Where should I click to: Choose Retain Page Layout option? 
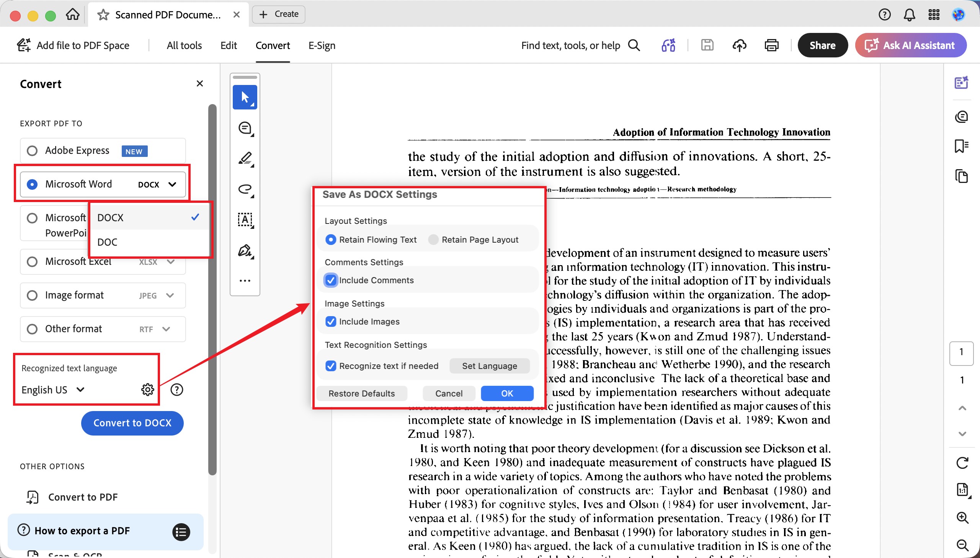tap(433, 240)
